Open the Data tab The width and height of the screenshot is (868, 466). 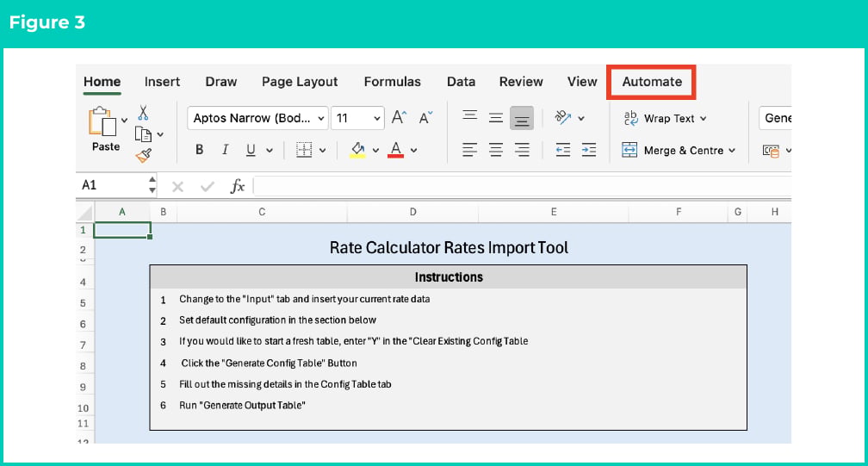[x=462, y=82]
